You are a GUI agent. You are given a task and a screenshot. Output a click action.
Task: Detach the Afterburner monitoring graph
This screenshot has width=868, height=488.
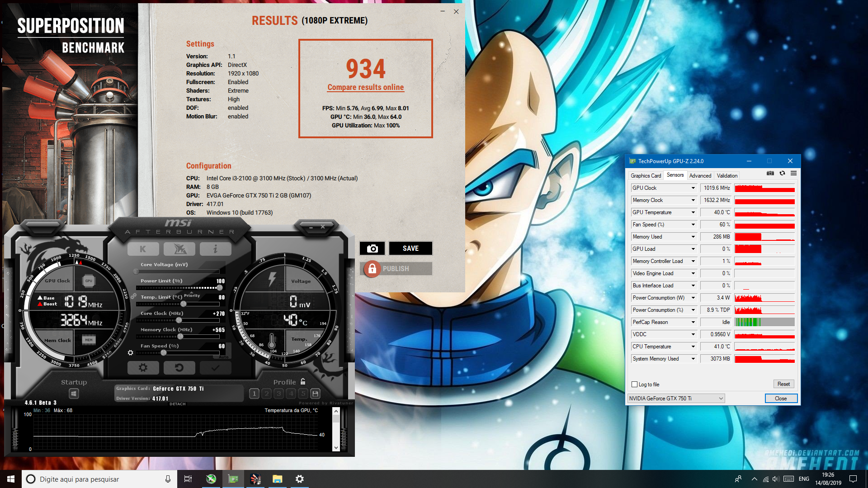[177, 404]
